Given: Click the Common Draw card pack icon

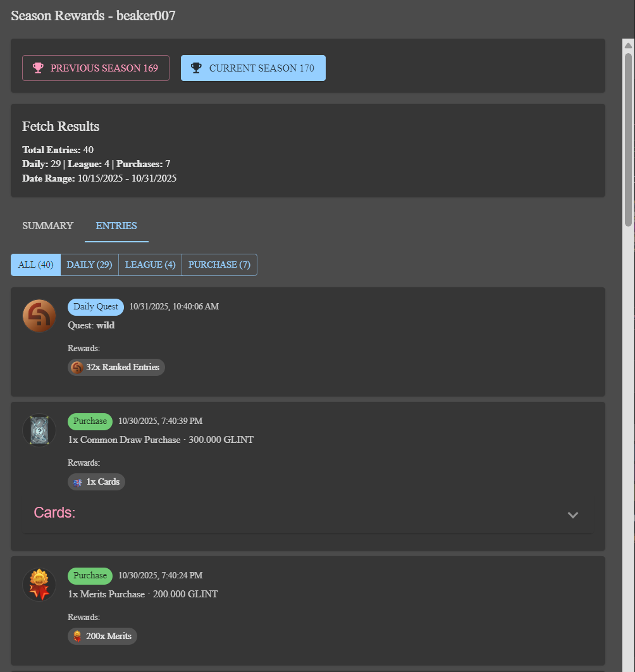Looking at the screenshot, I should (x=39, y=430).
